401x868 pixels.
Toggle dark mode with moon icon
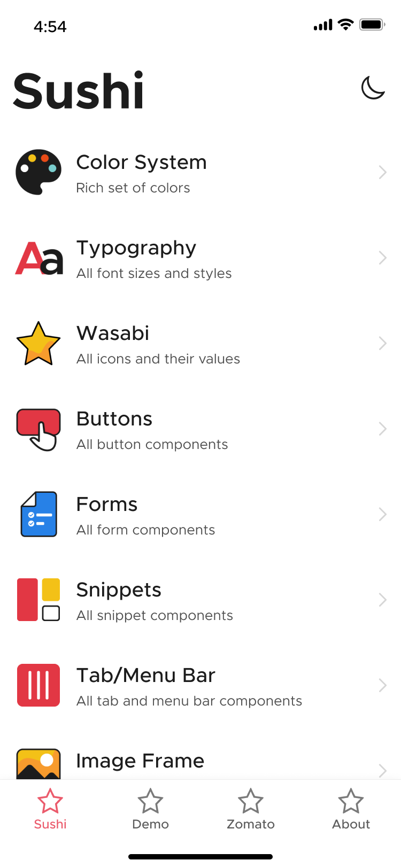(x=373, y=88)
